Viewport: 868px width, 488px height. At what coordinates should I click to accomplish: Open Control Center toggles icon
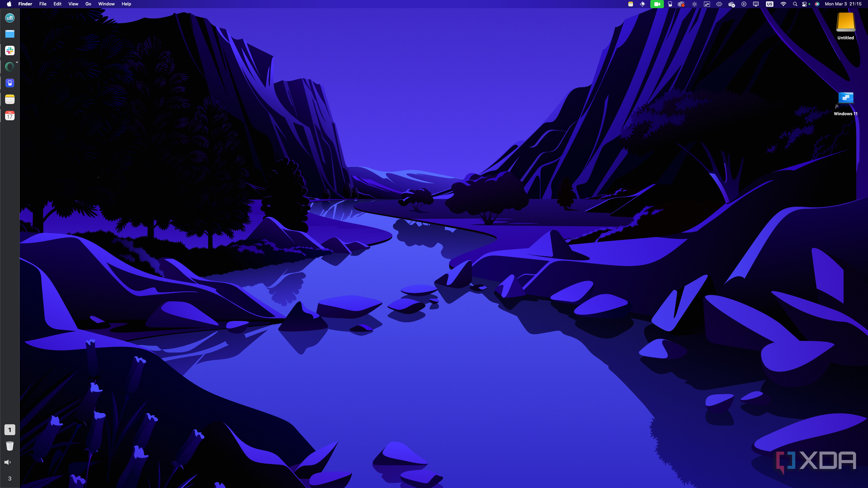[x=805, y=4]
